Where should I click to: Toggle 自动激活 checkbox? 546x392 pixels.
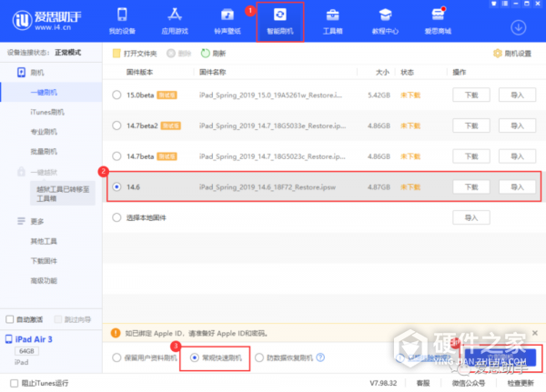point(10,319)
